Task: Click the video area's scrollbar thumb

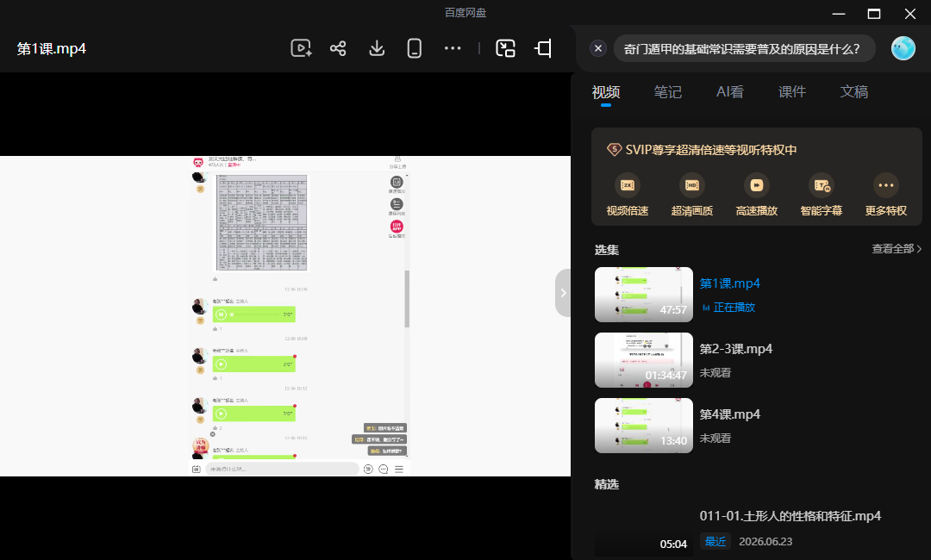Action: tap(407, 298)
